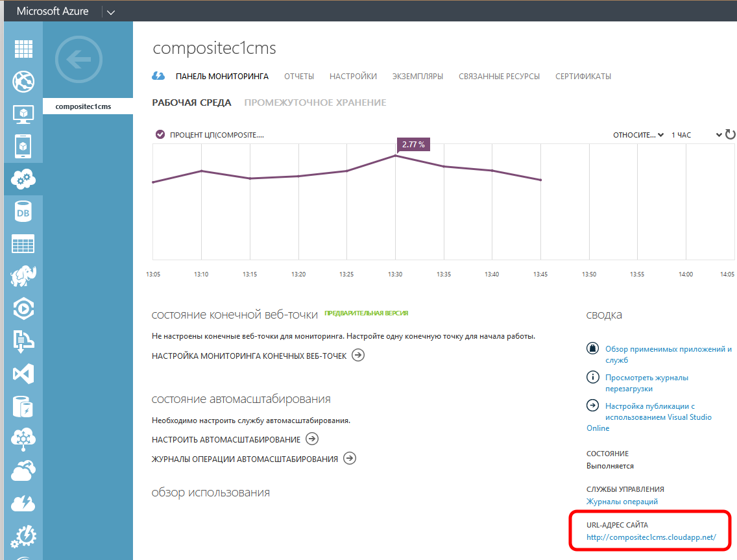Screen dimensions: 737x560
Task: Click the ПРЕДВАРИТЕЛЬНАЯ ВЕРСИЯ preview label
Action: [366, 313]
